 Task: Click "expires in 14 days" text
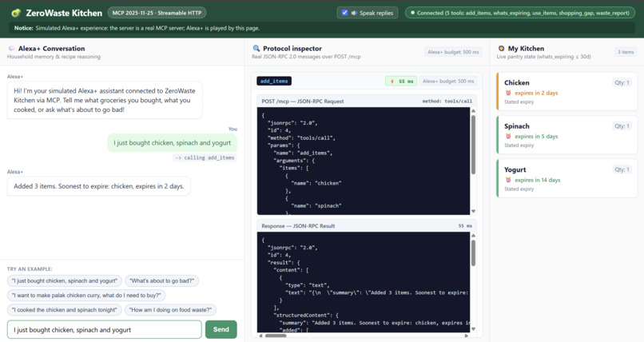(x=537, y=180)
